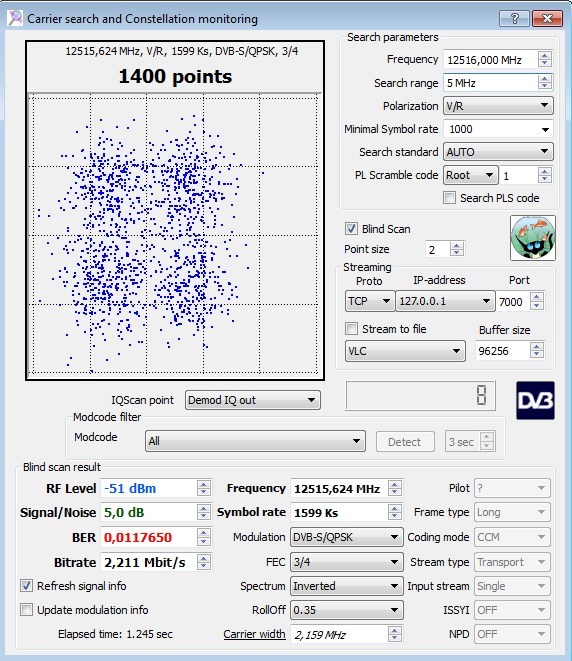Click the Buffer size spinner arrows
Viewport: 572px width, 661px height.
coord(537,350)
